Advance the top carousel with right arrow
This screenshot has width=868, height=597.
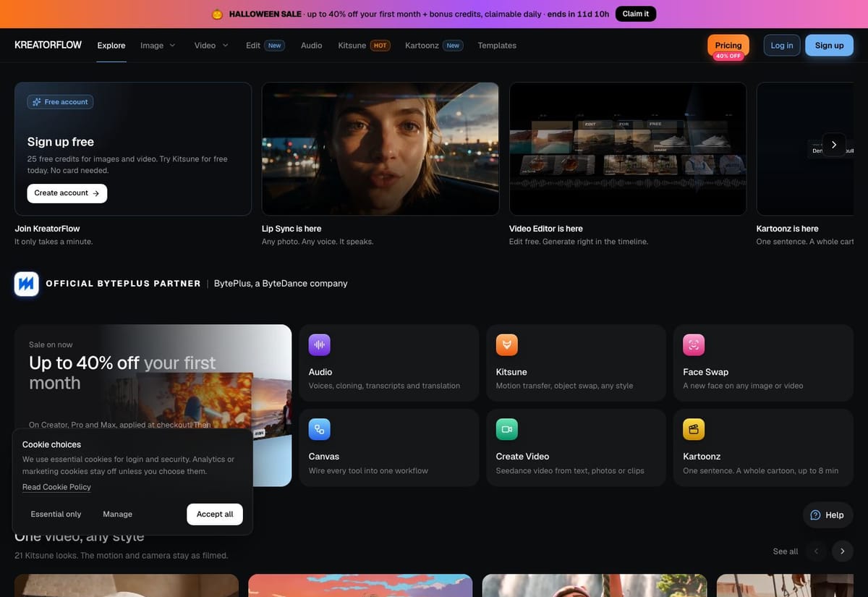coord(834,145)
